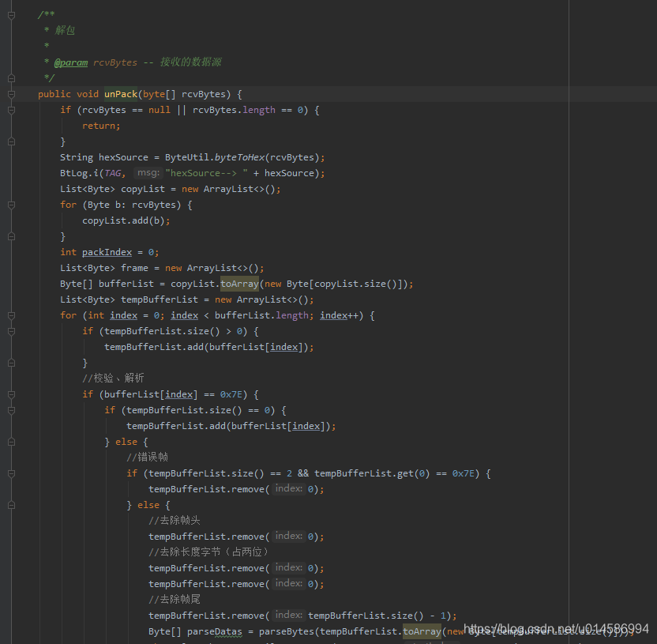The height and width of the screenshot is (644, 657).
Task: Collapse the for (Byte b: rcvBytes) loop
Action: coord(12,205)
